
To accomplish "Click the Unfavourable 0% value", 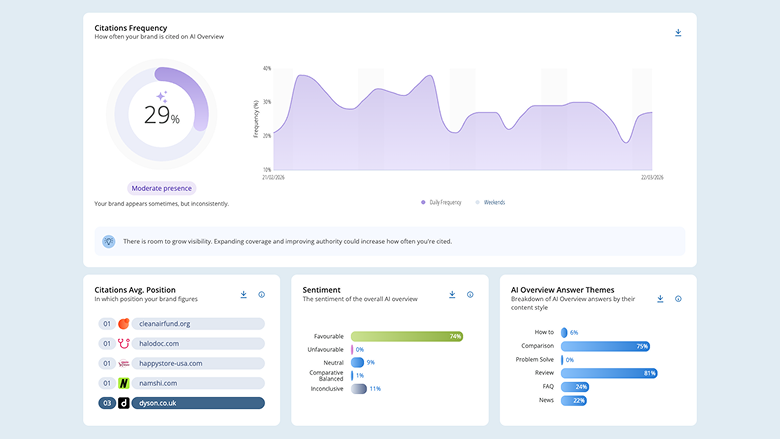I will [360, 350].
